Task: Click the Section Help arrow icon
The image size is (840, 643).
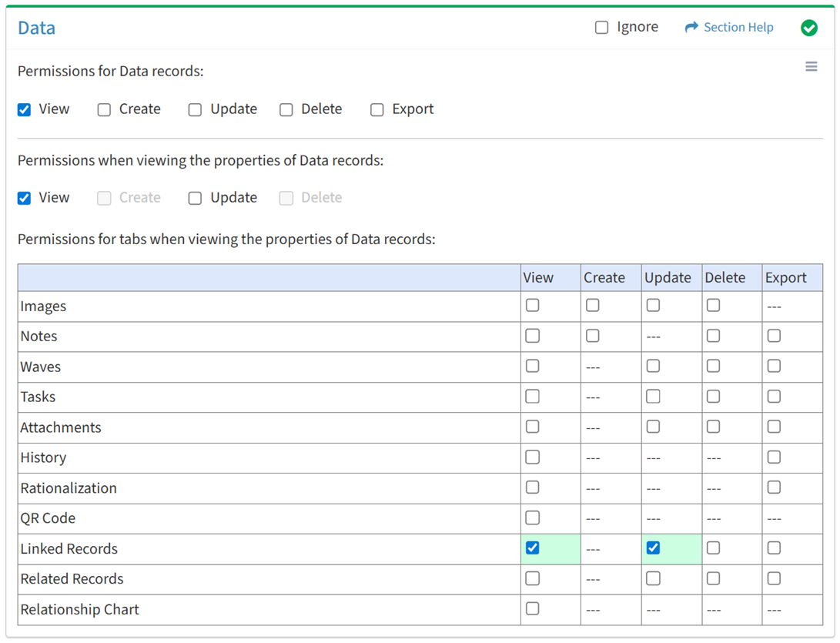Action: pos(691,28)
